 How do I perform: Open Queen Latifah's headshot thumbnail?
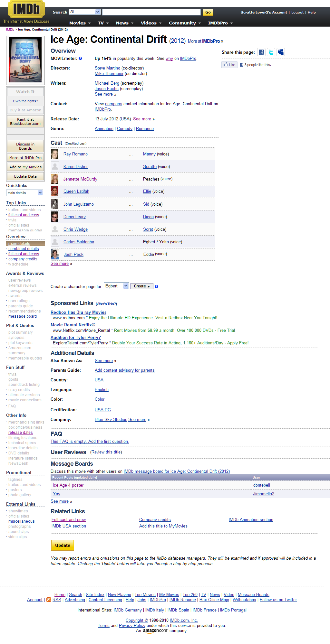pyautogui.click(x=55, y=191)
